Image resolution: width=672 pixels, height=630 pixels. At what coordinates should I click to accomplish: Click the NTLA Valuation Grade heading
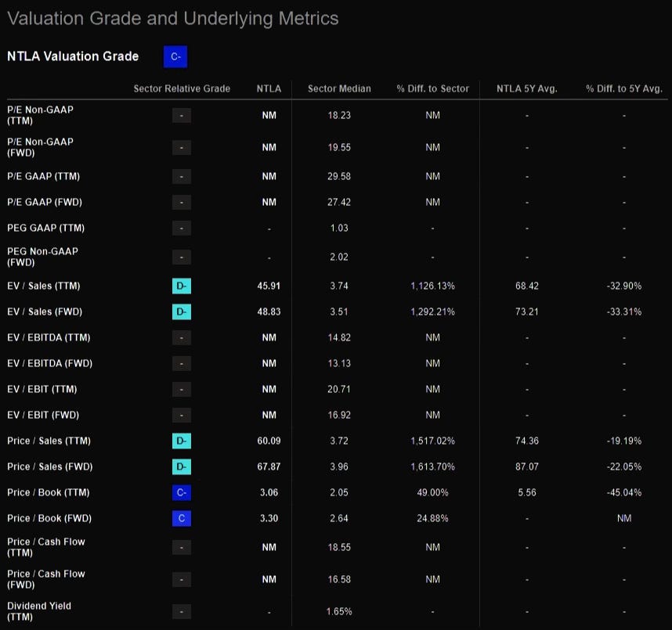coord(73,56)
